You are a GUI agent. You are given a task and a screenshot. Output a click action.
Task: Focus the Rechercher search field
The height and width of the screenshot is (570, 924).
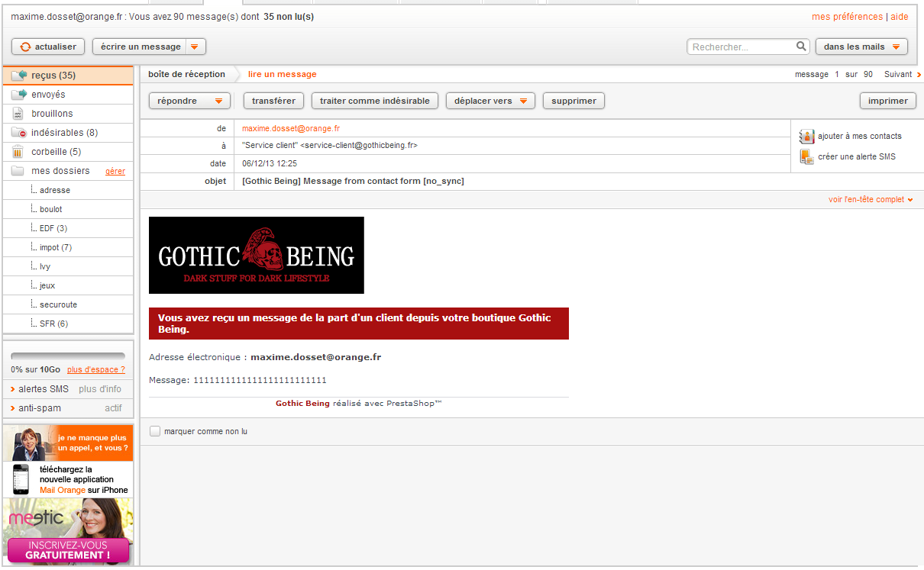click(x=742, y=47)
